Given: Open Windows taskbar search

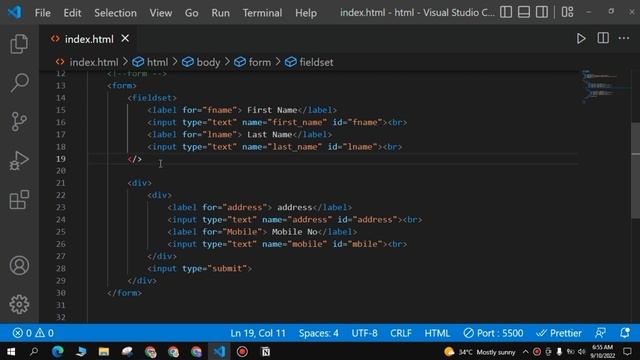Looking at the screenshot, I should (x=34, y=351).
